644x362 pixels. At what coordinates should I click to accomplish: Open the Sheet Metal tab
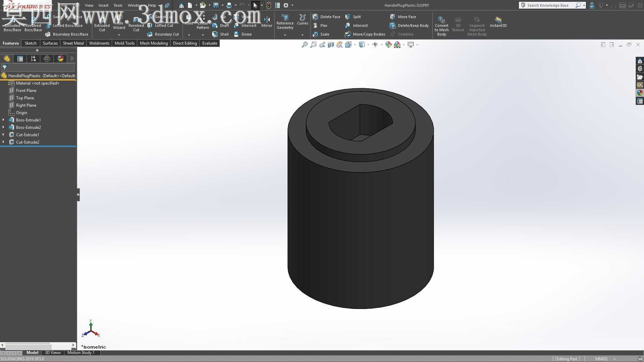73,43
